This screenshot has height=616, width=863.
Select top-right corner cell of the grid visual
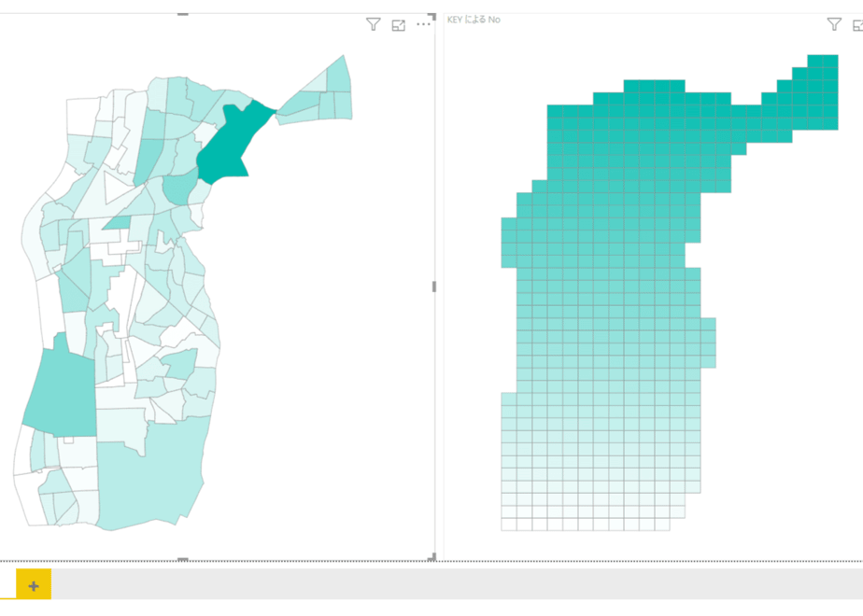tap(830, 61)
